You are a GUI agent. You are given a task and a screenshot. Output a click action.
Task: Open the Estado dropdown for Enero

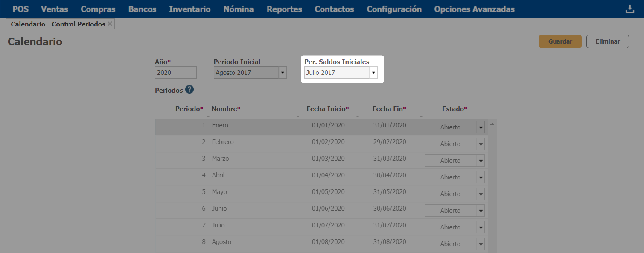tap(481, 127)
